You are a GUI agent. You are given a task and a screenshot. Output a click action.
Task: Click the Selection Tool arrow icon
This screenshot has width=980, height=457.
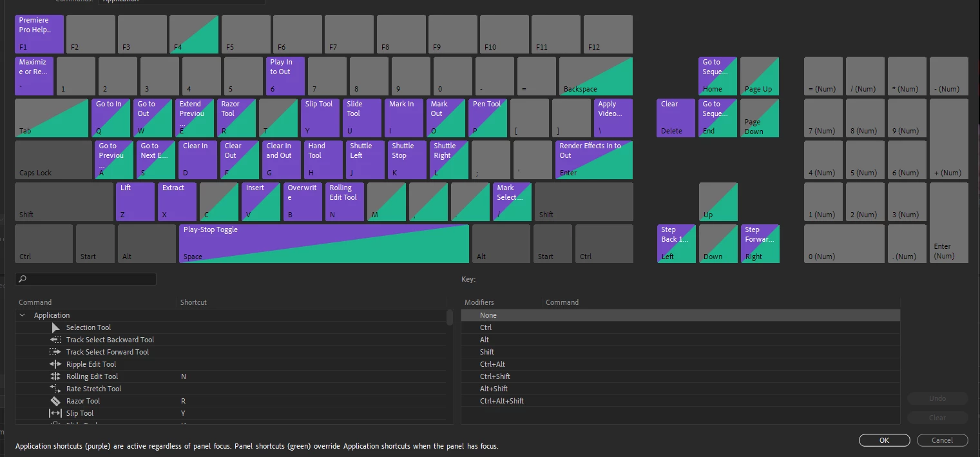(55, 327)
